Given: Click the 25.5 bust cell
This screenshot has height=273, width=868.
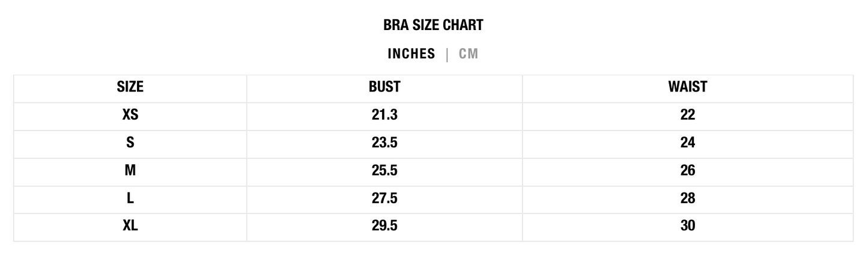Looking at the screenshot, I should click(384, 170).
